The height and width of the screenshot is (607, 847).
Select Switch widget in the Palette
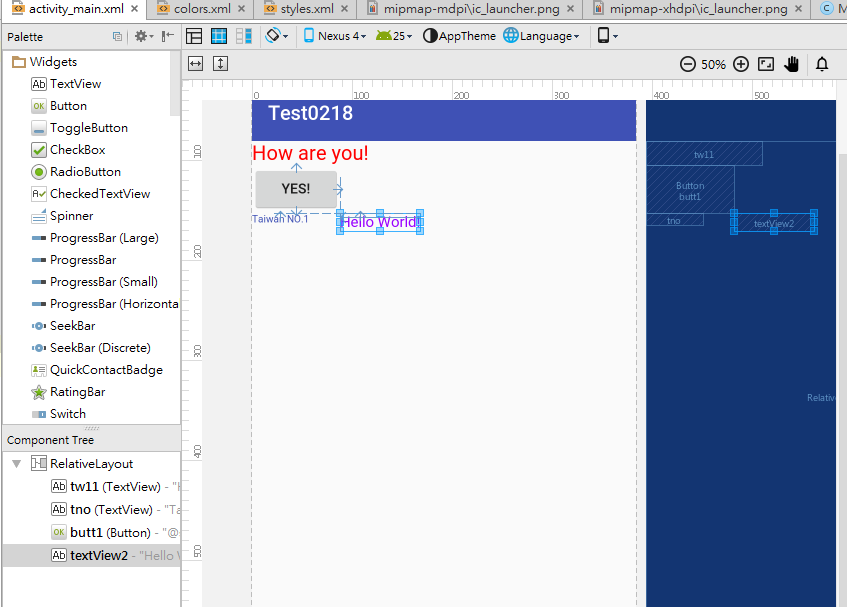pos(68,414)
